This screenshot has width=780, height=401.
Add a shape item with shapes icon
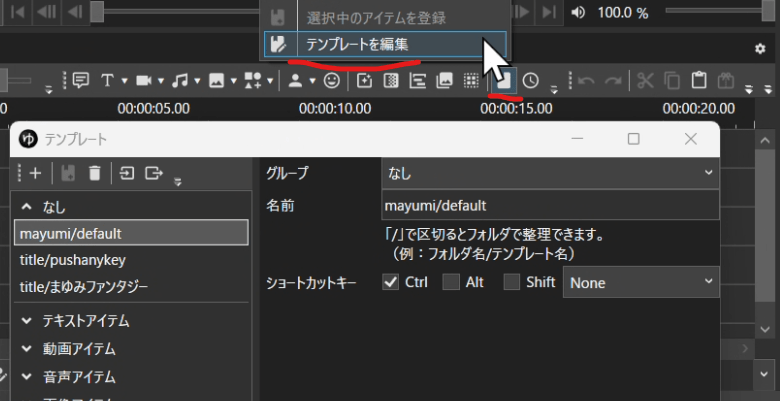[x=253, y=81]
